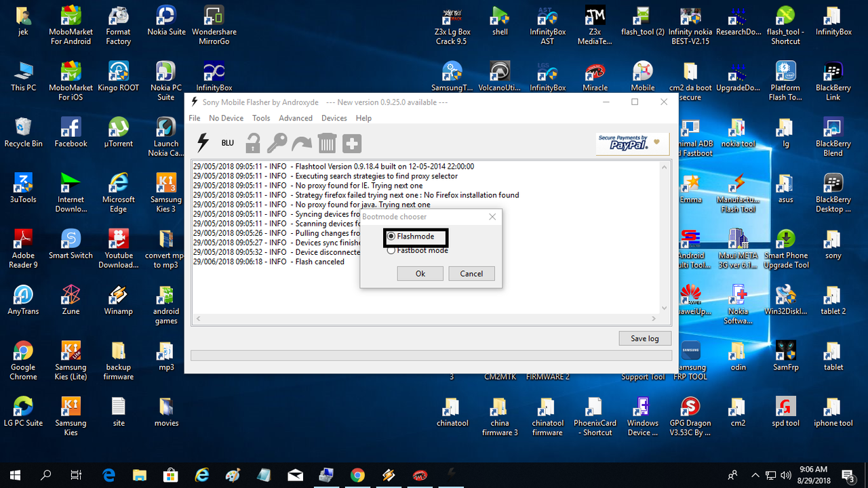Screen dimensions: 868x488
Task: Click the Save log button
Action: pos(645,338)
